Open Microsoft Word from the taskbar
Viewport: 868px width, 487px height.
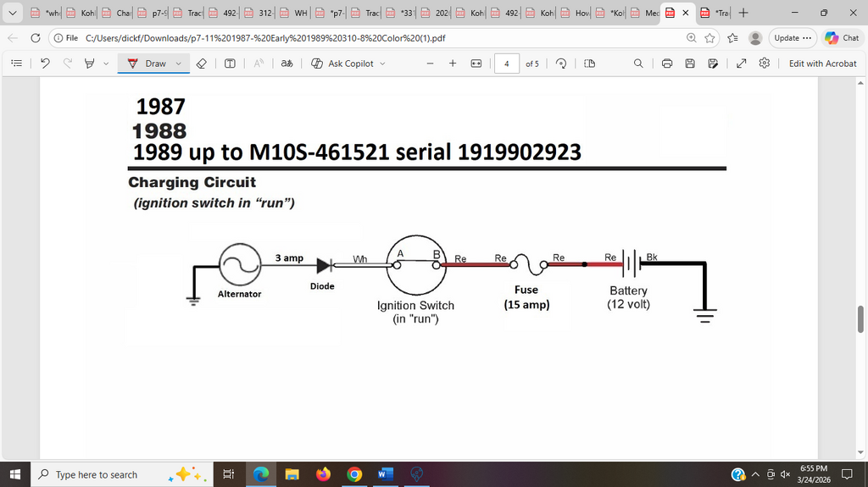(386, 474)
